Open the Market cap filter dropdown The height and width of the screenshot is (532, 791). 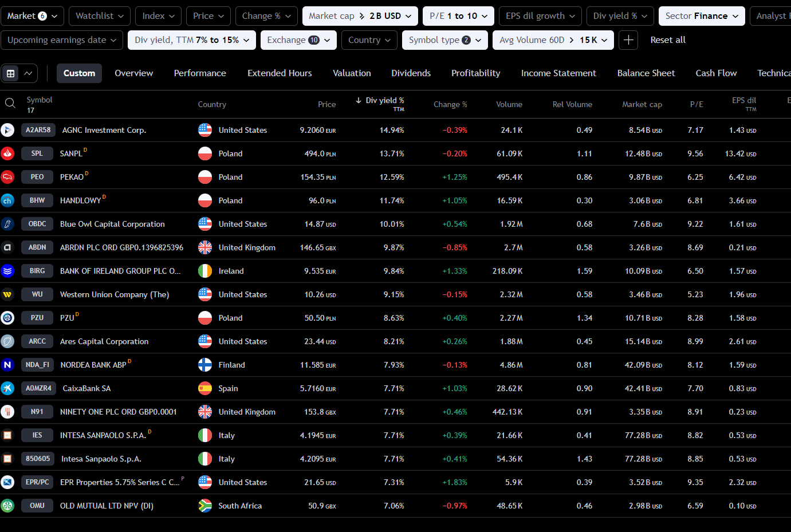pos(360,16)
